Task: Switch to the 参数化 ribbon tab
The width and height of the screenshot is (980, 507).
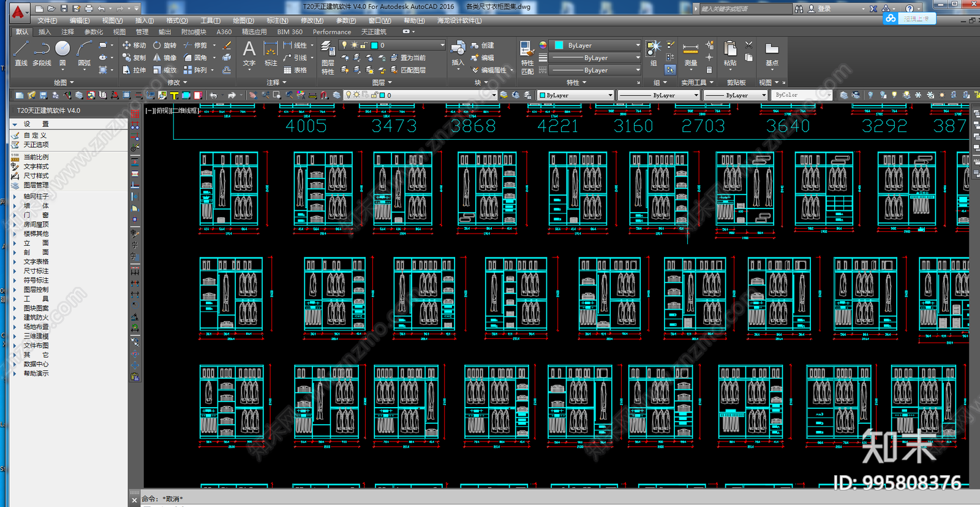Action: click(x=94, y=32)
